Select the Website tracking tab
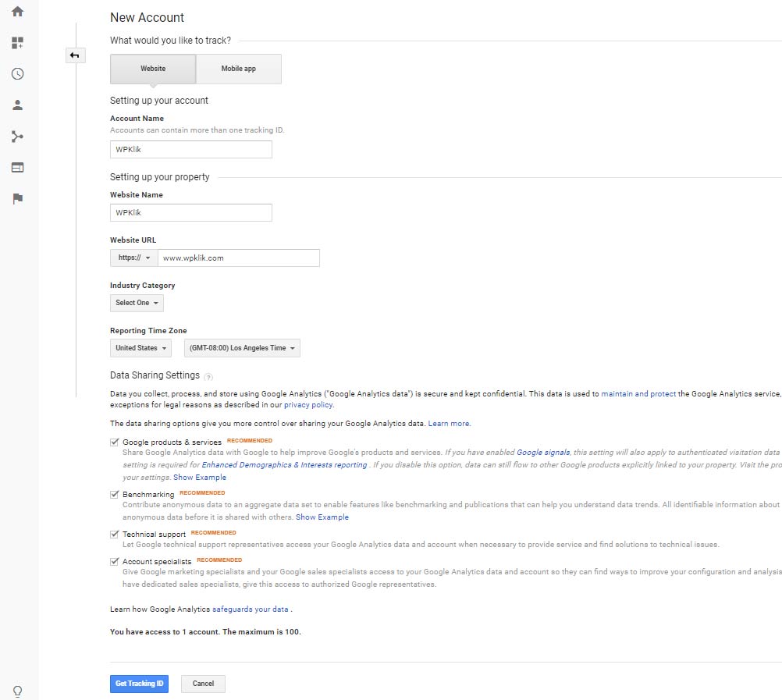 pos(153,69)
